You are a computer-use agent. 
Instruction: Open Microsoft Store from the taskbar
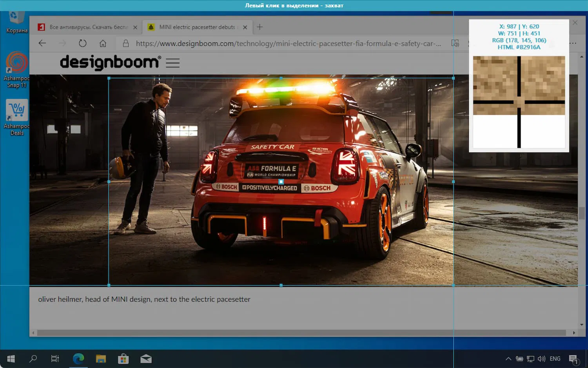[123, 359]
